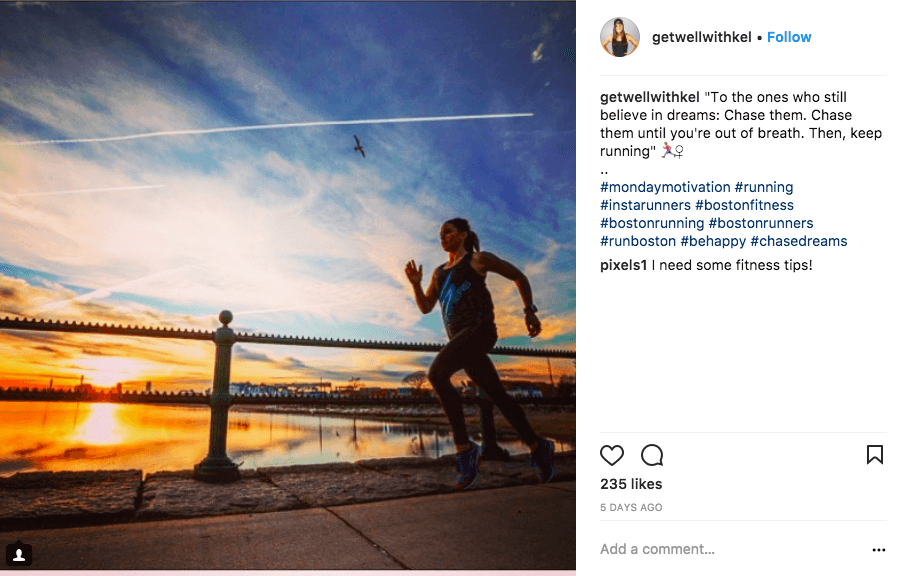Screen dimensions: 910x576
Task: Open the three-dot more options menu
Action: [x=879, y=549]
